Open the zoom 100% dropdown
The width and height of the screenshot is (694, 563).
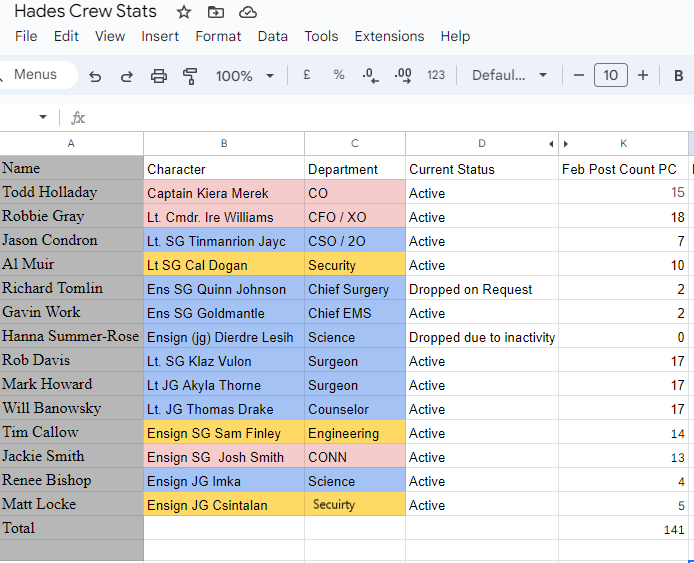243,76
